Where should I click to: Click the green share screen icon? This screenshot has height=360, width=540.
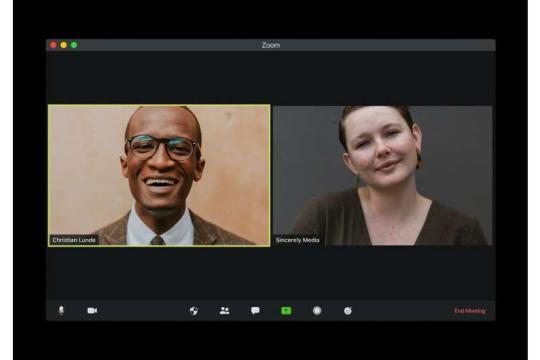pyautogui.click(x=286, y=311)
